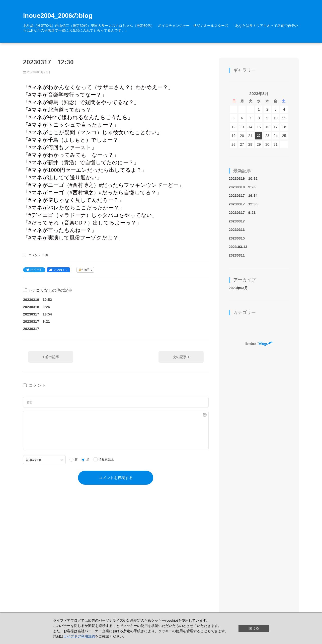The image size is (322, 644).
Task: Open sidebar article 20230311
Action: point(237,255)
